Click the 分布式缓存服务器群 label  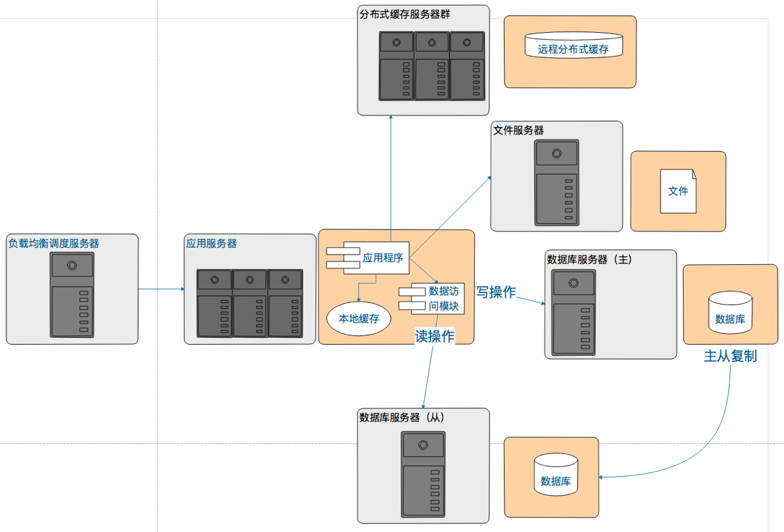point(405,14)
